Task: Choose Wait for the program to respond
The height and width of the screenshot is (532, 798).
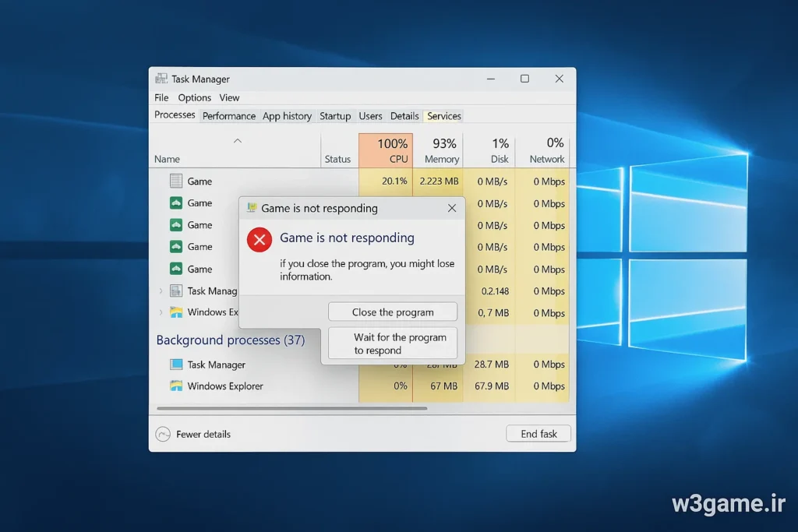Action: (393, 344)
